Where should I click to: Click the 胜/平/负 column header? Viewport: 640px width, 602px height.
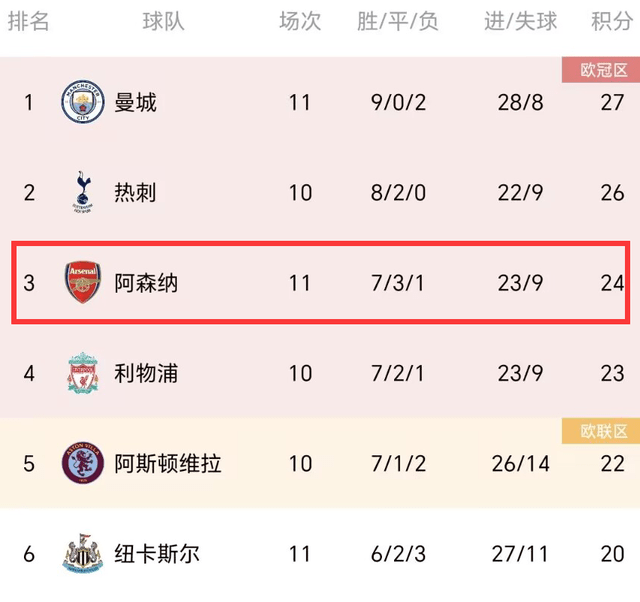point(398,21)
